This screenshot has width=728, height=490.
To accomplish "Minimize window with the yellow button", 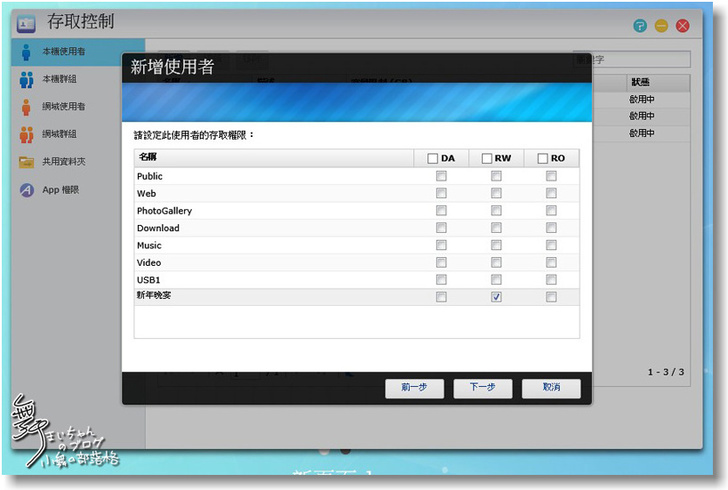I will 661,26.
